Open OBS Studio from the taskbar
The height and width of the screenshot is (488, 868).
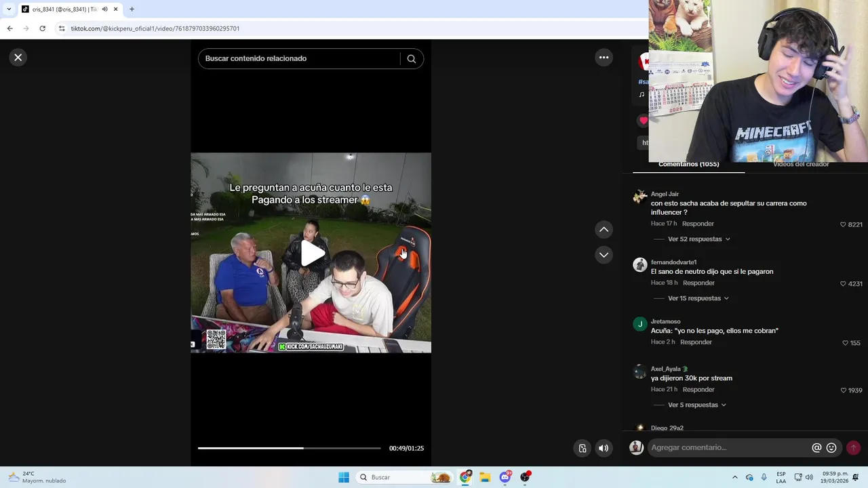[x=525, y=477]
